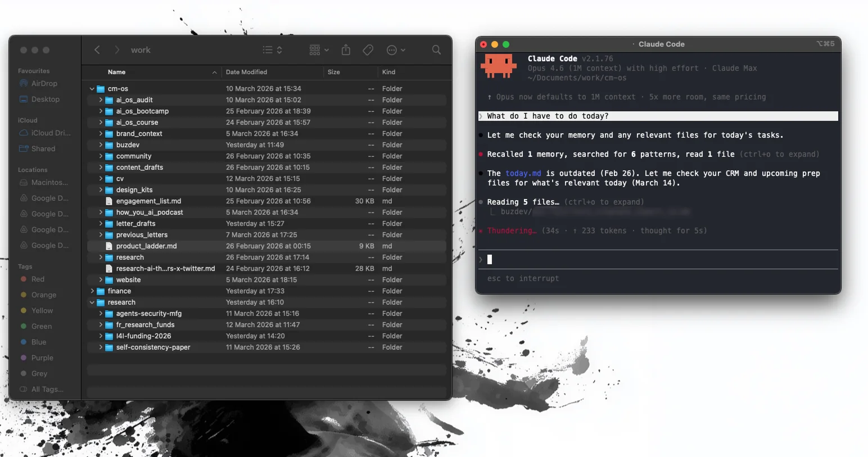This screenshot has width=868, height=457.
Task: Collapse the research top-level folder
Action: point(92,302)
